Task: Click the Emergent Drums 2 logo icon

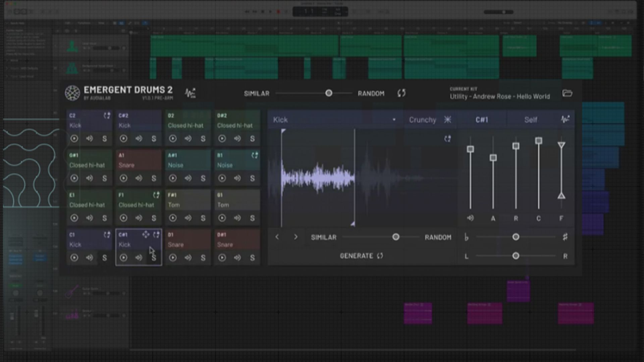Action: point(72,93)
